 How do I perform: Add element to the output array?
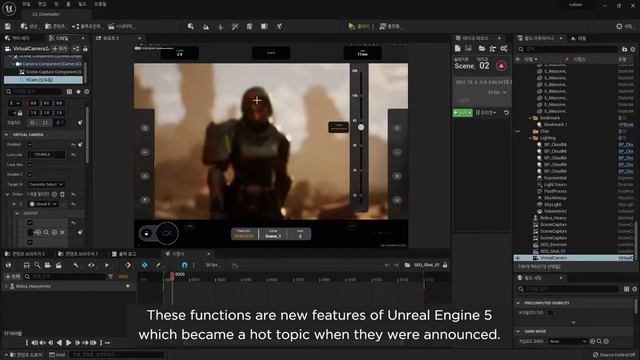54,194
